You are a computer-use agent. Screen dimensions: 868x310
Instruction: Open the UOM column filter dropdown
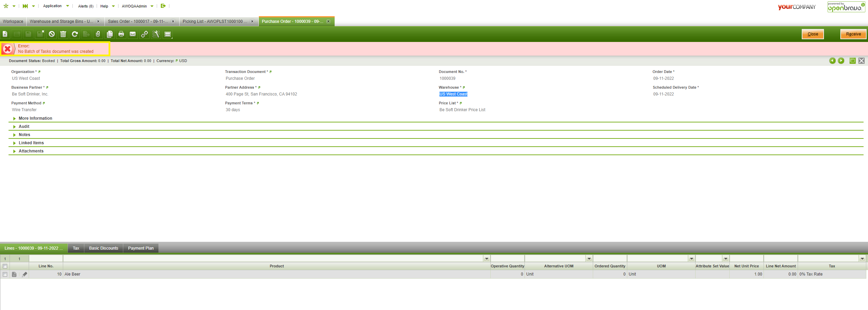[691, 259]
